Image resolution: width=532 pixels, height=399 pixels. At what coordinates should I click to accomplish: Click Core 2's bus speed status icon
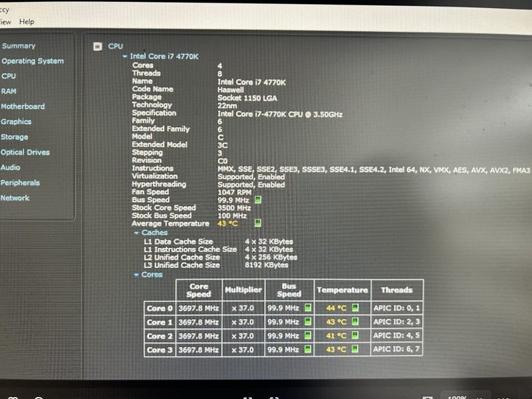[307, 334]
